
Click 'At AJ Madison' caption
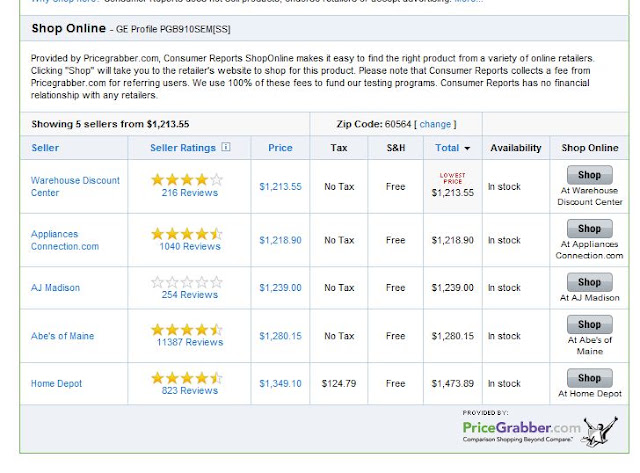tap(590, 298)
